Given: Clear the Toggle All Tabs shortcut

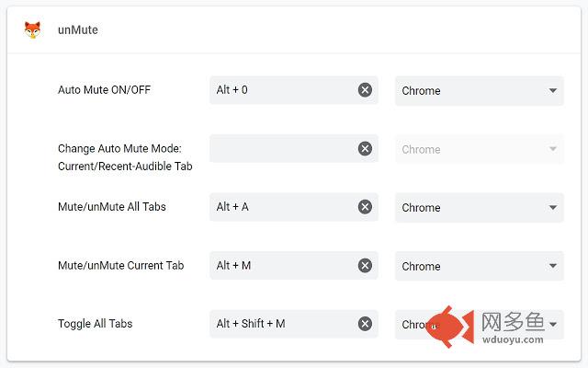Looking at the screenshot, I should pyautogui.click(x=365, y=324).
